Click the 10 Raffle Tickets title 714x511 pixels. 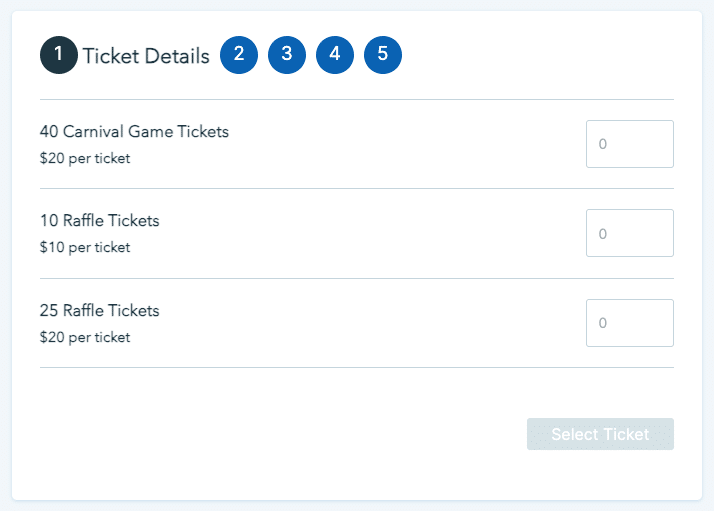99,221
